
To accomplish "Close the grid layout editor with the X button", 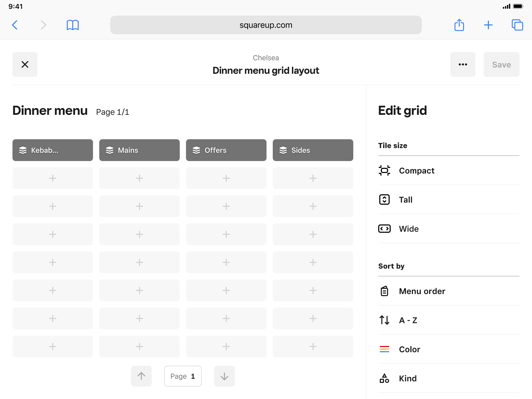I will [x=25, y=64].
